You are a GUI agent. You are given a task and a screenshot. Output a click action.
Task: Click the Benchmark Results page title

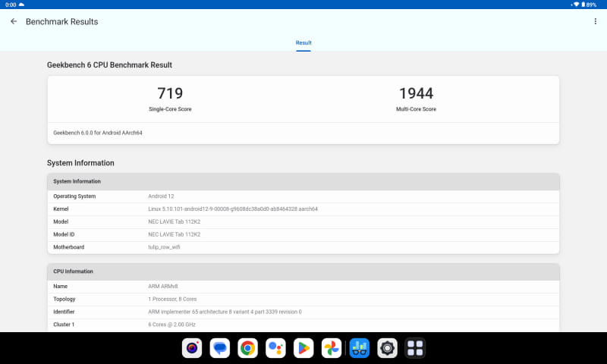point(62,22)
